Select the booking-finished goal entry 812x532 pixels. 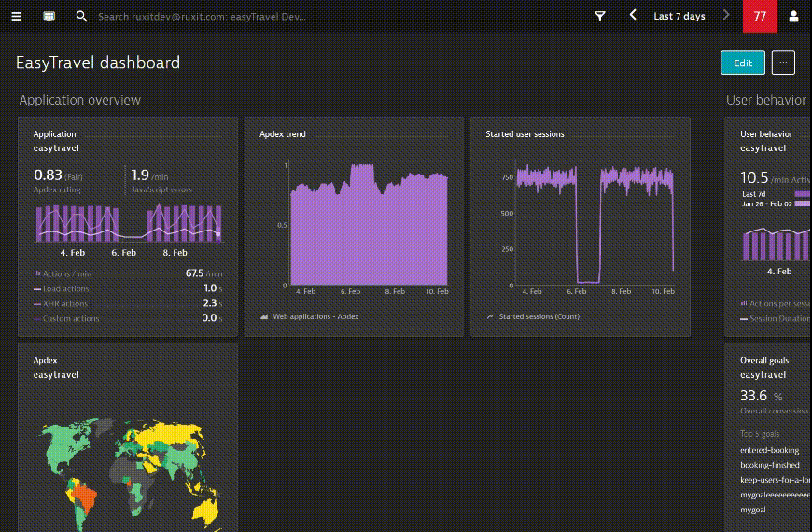click(769, 465)
